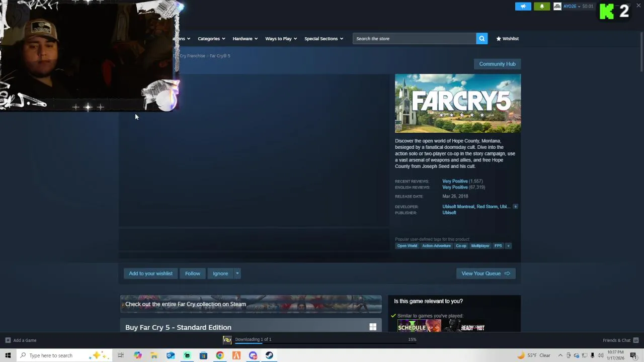Open the Windows notification center icon
Image resolution: width=644 pixels, height=362 pixels.
[633, 355]
